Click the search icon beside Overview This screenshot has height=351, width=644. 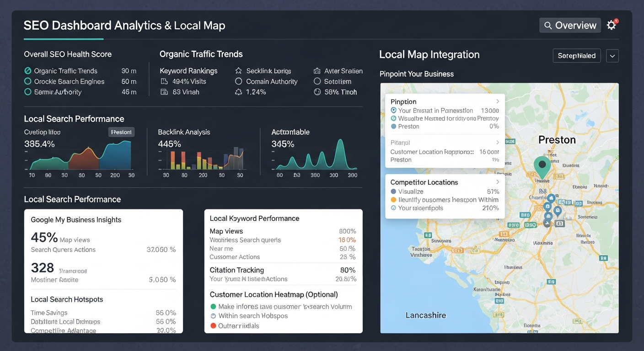tap(547, 25)
